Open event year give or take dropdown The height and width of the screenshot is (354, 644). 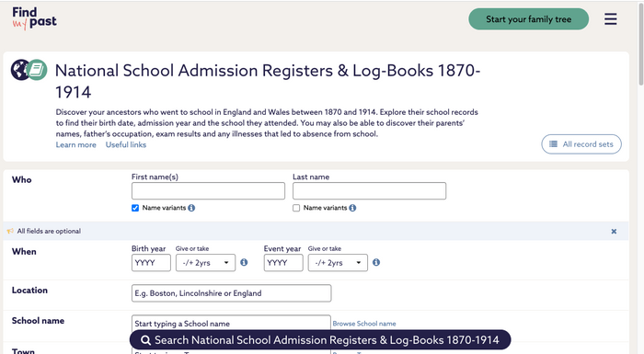pyautogui.click(x=338, y=263)
